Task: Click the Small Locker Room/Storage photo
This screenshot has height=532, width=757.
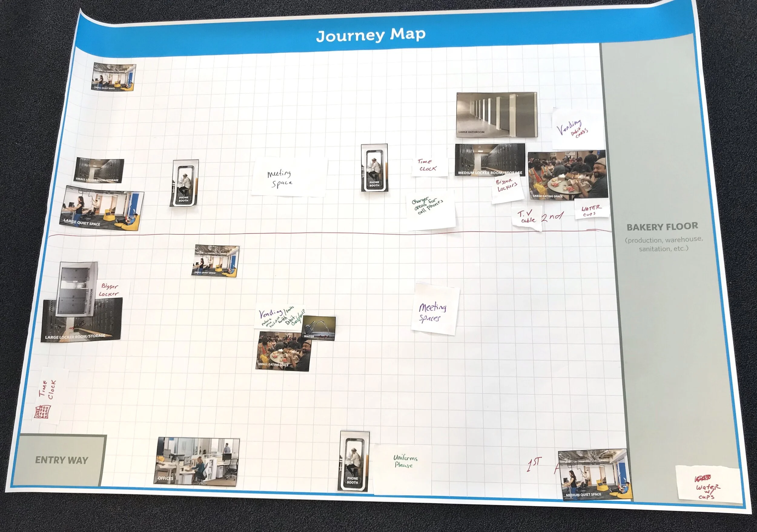Action: point(99,170)
